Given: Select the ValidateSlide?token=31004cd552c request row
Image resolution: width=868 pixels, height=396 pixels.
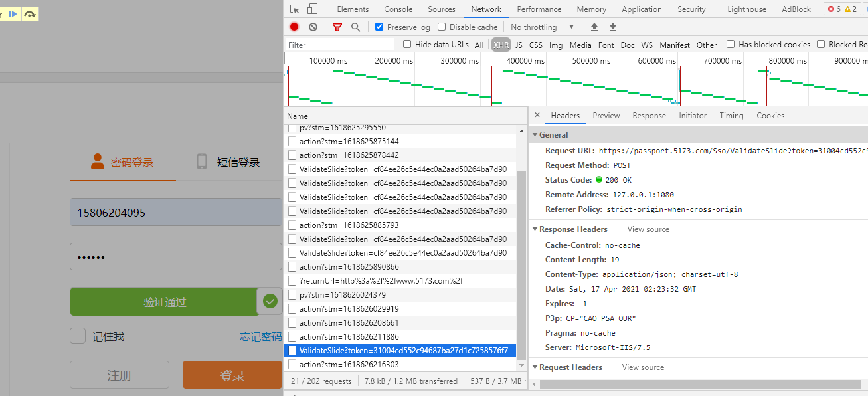Looking at the screenshot, I should (x=400, y=351).
